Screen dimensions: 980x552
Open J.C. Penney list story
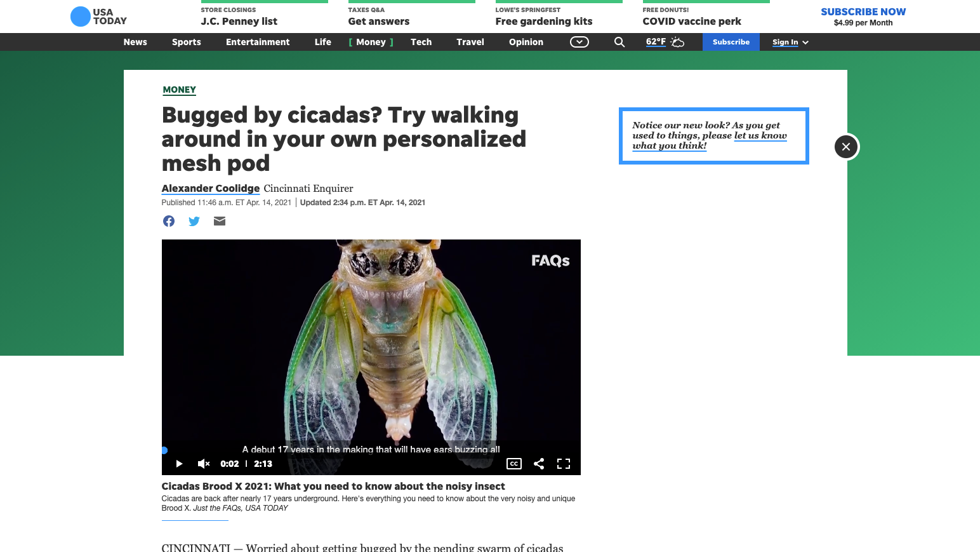[239, 21]
